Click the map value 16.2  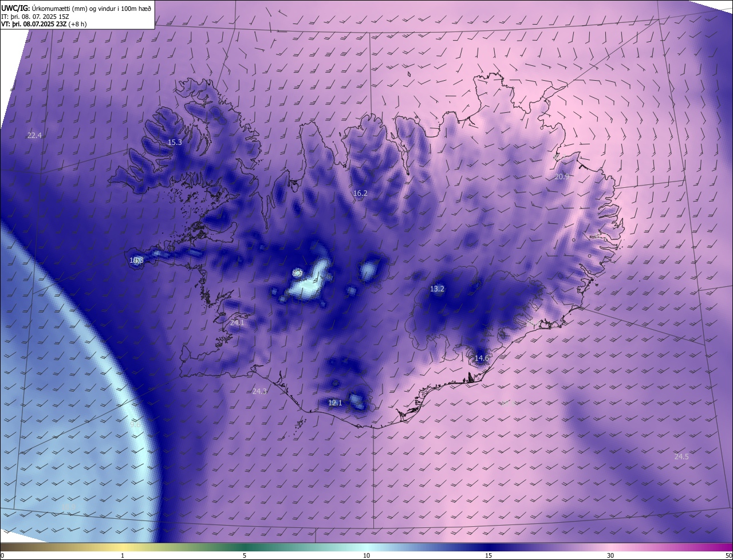pos(360,194)
